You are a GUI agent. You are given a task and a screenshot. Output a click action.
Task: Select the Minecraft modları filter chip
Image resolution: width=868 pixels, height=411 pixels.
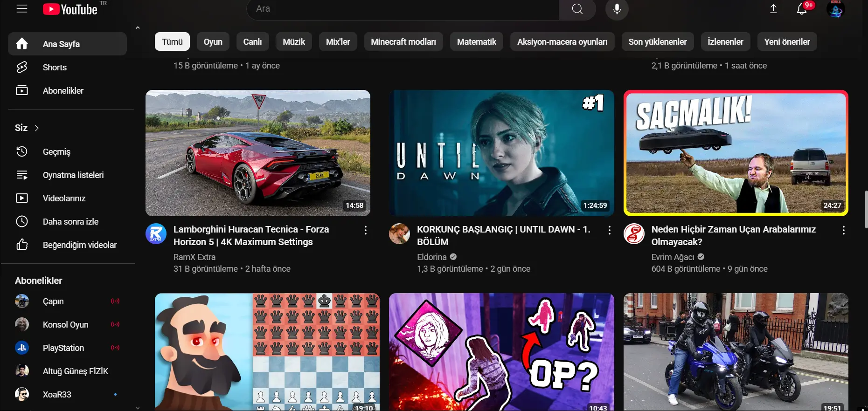pyautogui.click(x=403, y=41)
